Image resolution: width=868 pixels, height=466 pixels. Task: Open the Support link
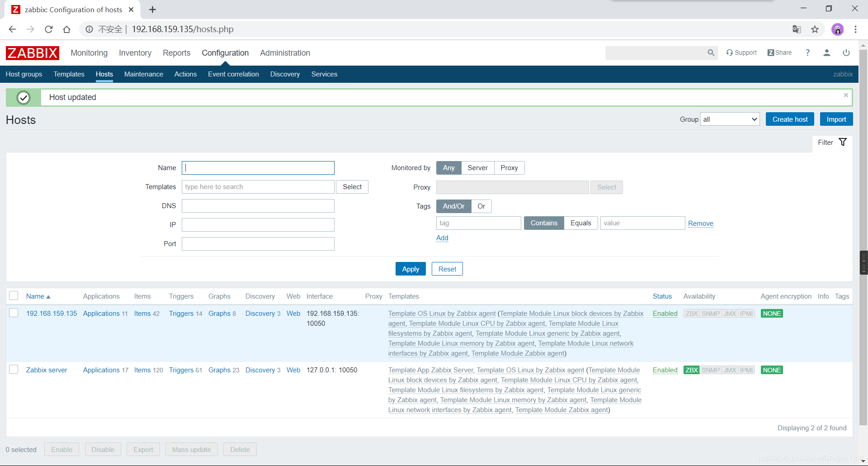pyautogui.click(x=741, y=52)
